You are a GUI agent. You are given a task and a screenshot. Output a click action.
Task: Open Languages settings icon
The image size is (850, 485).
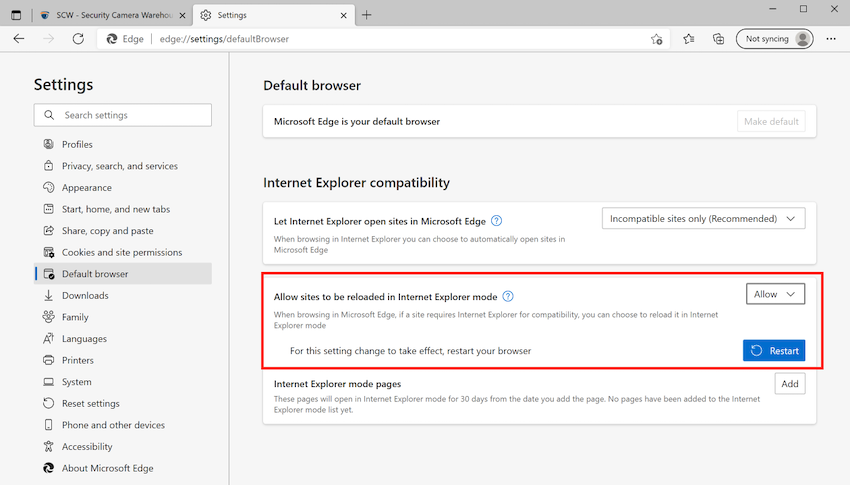[x=49, y=339]
